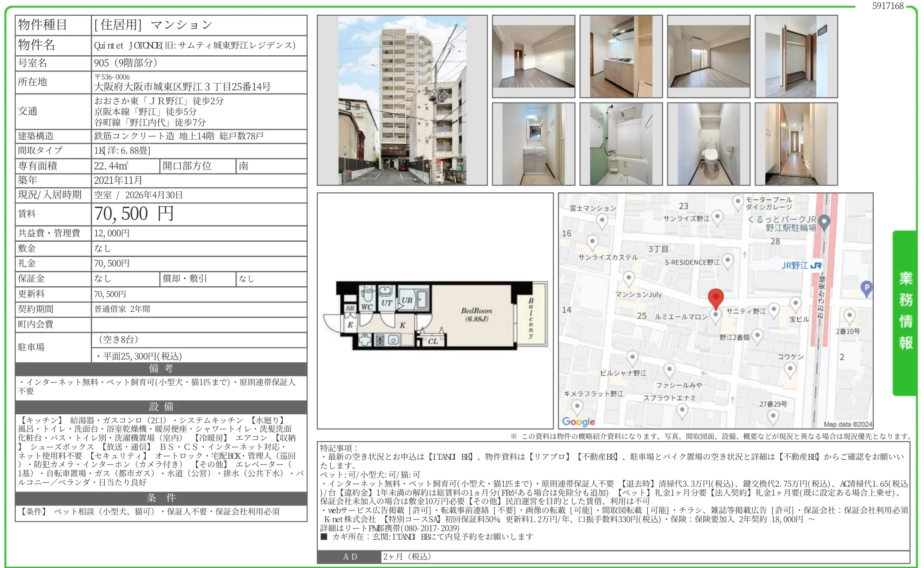The height and width of the screenshot is (568, 924).
Task: Open the hallway photo thumbnail
Action: tap(796, 144)
